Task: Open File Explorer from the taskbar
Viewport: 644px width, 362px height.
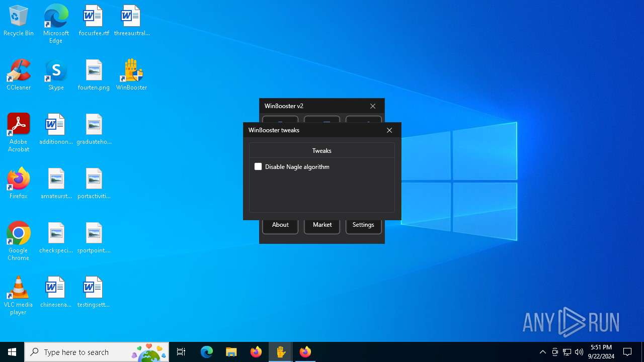Action: coord(231,352)
